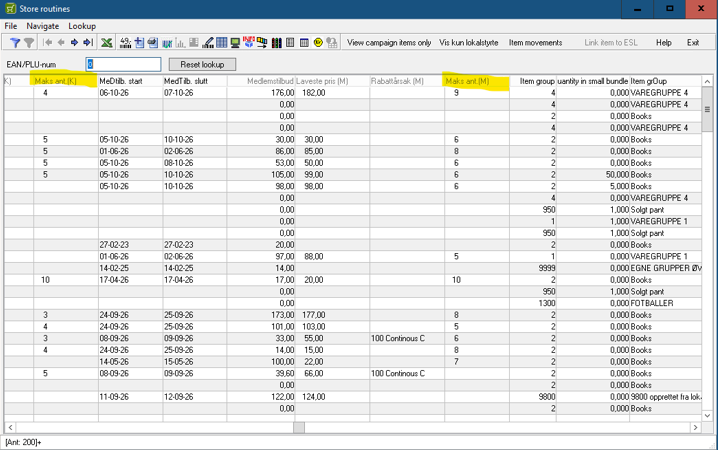
Task: Click the MedTilb. slutt column header
Action: tap(195, 81)
